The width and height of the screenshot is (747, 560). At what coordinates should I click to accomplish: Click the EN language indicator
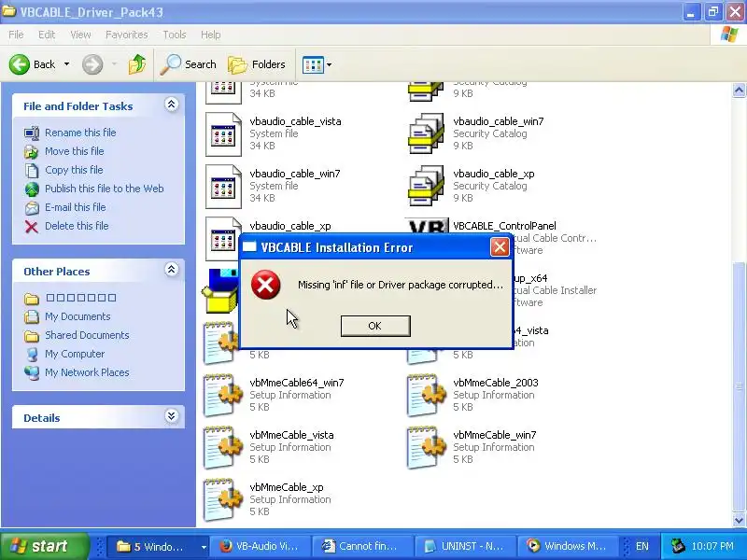point(641,546)
